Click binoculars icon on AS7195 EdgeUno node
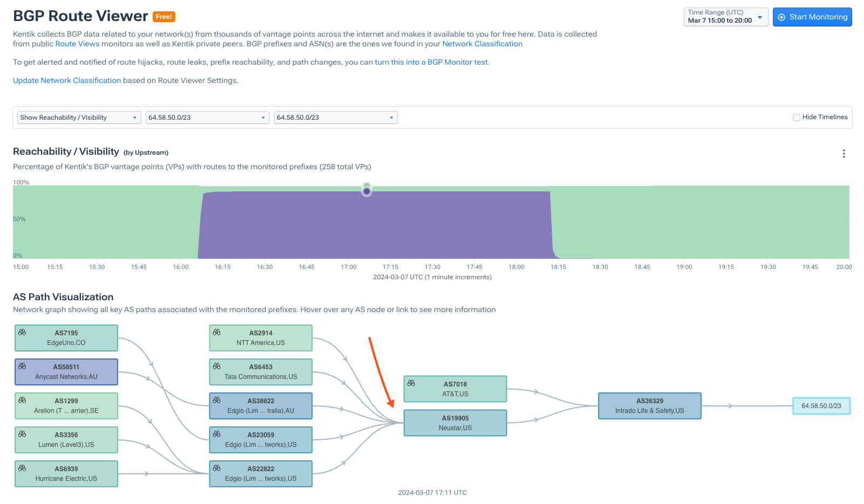This screenshot has width=864, height=504. 22,333
